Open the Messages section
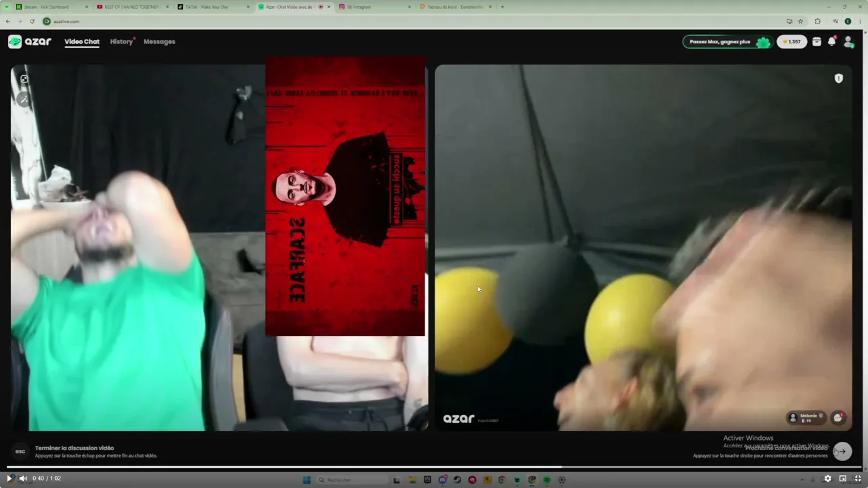The height and width of the screenshot is (488, 868). coord(159,42)
